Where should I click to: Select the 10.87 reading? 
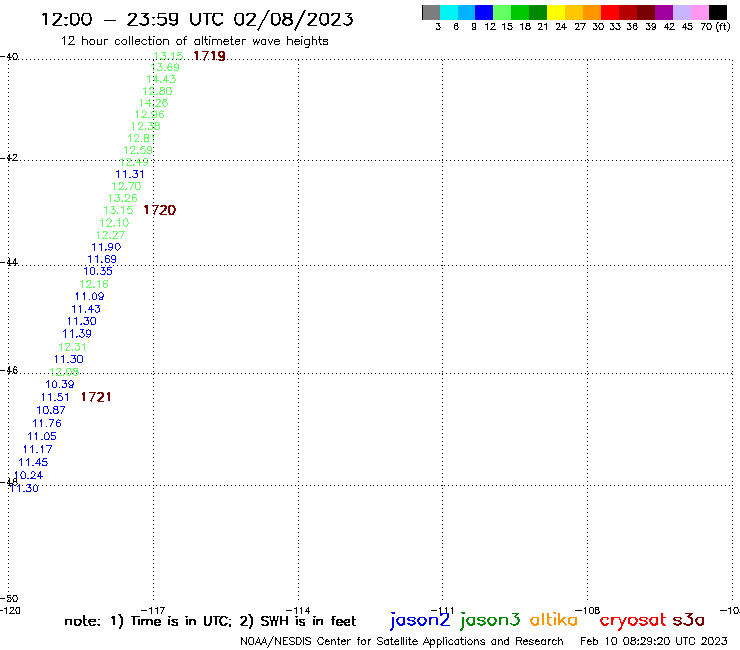point(51,410)
